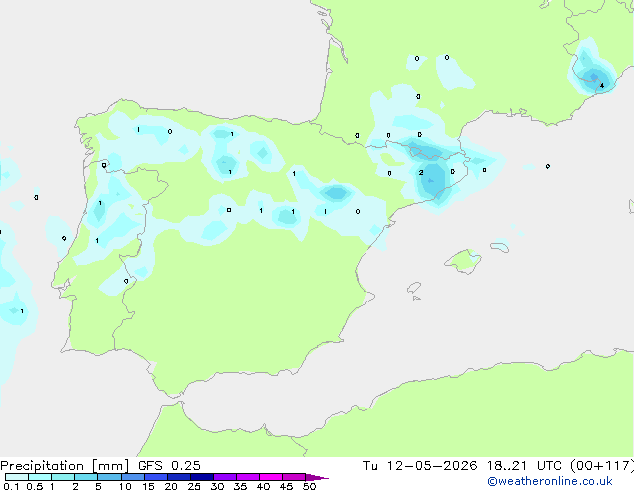Click the '45' legend scale label
This screenshot has width=634, height=490.
click(x=286, y=486)
